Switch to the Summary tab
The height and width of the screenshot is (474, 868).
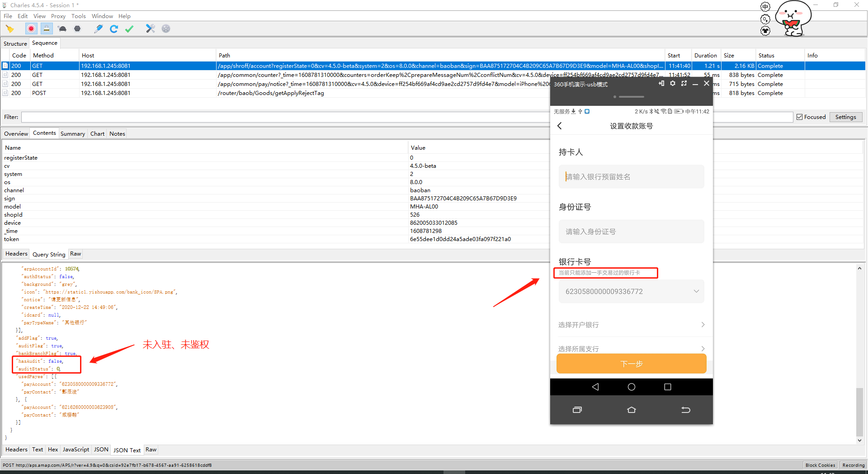(73, 134)
